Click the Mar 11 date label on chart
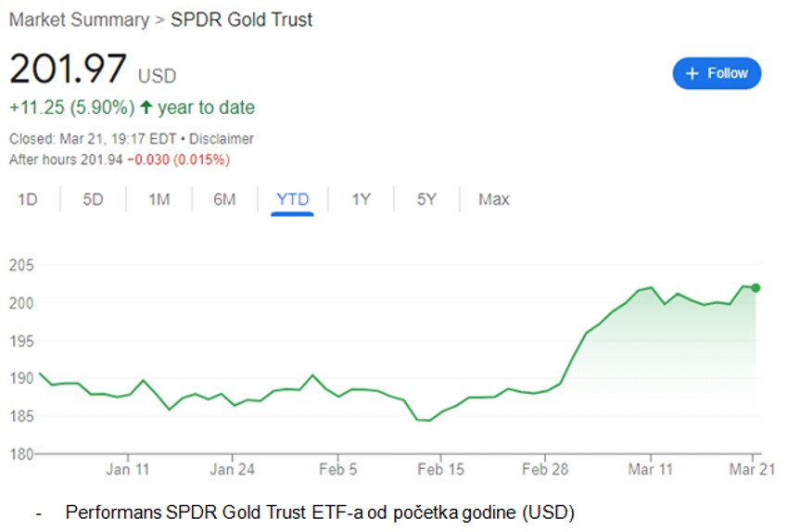788x532 pixels. (650, 470)
